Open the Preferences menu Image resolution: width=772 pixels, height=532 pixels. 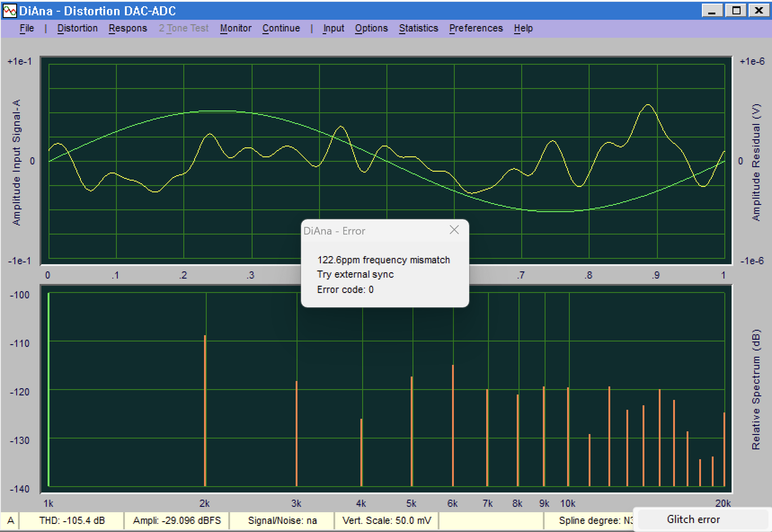pos(476,28)
